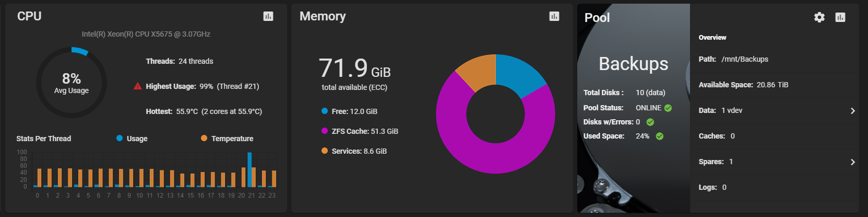Select the Data: 1 vdev row
Image resolution: width=868 pixels, height=217 pixels.
click(775, 110)
